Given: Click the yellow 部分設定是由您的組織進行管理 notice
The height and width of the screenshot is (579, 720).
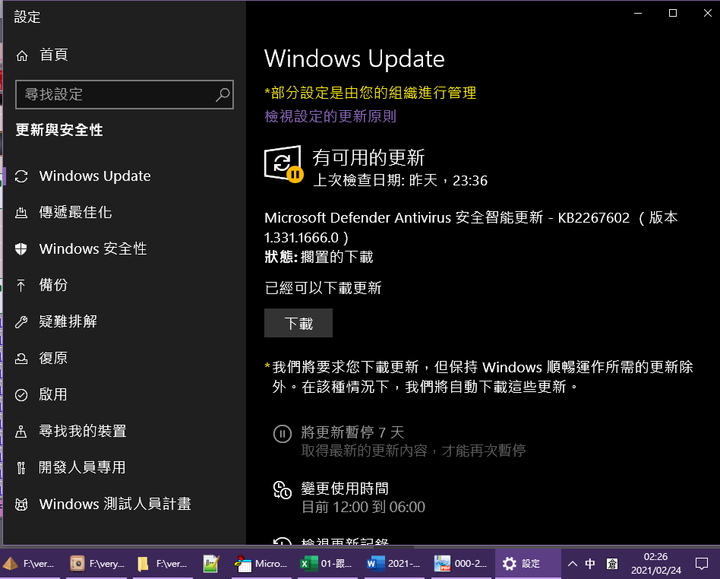Looking at the screenshot, I should click(370, 93).
